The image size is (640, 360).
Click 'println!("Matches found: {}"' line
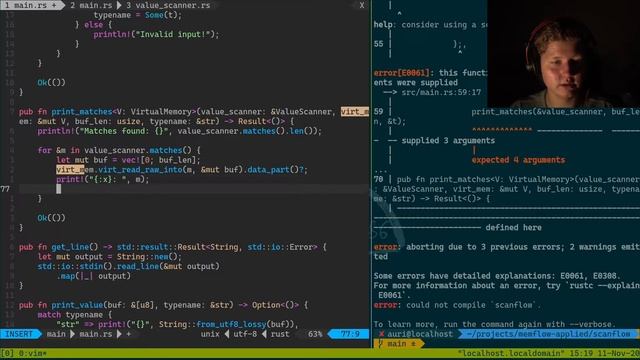pos(180,131)
